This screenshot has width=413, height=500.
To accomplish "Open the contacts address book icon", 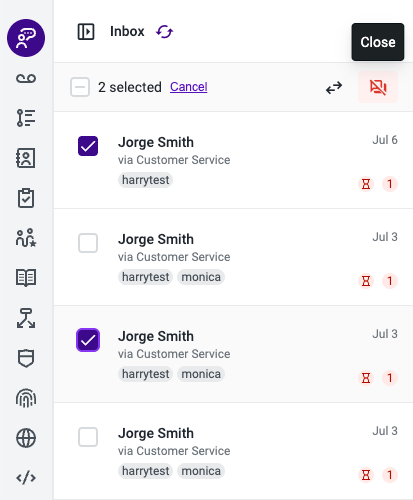I will pyautogui.click(x=26, y=158).
